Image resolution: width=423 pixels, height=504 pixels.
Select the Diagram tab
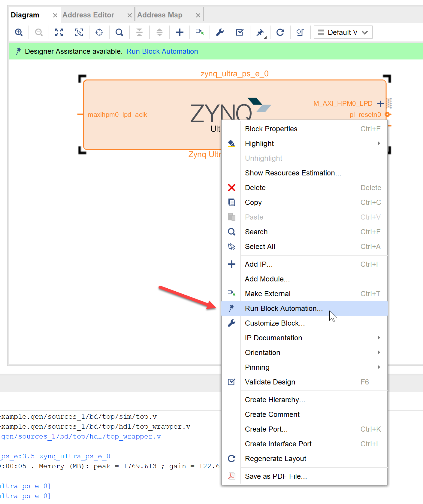(x=25, y=15)
